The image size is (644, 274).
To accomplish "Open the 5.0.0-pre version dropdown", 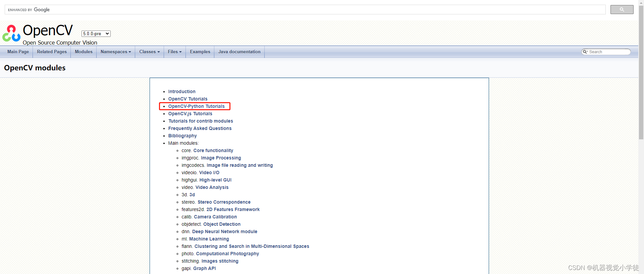I will click(x=96, y=33).
